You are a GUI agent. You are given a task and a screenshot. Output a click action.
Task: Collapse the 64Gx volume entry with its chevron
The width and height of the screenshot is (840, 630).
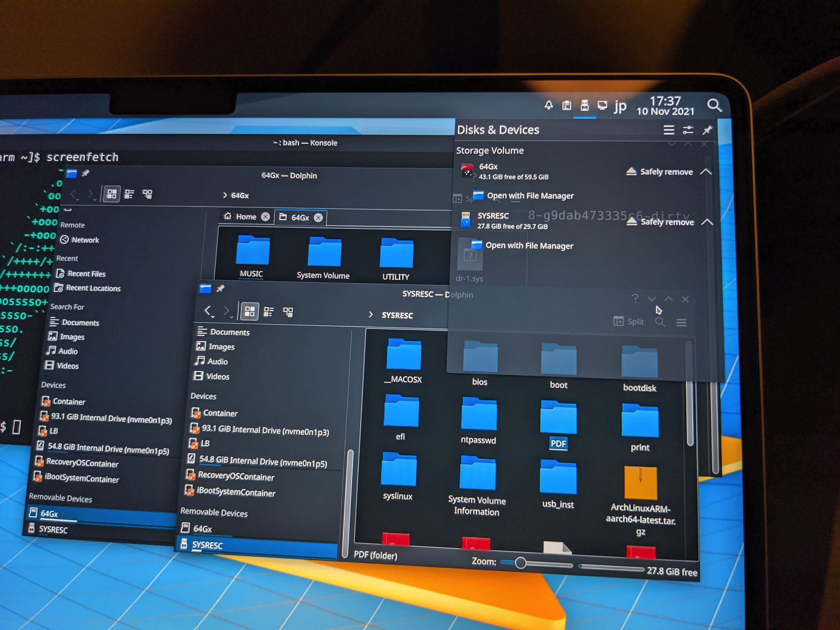coord(707,172)
